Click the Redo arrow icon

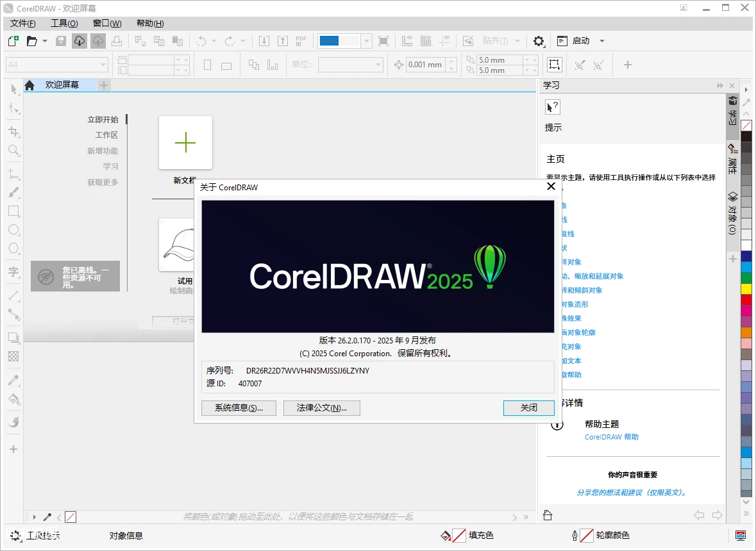point(230,41)
